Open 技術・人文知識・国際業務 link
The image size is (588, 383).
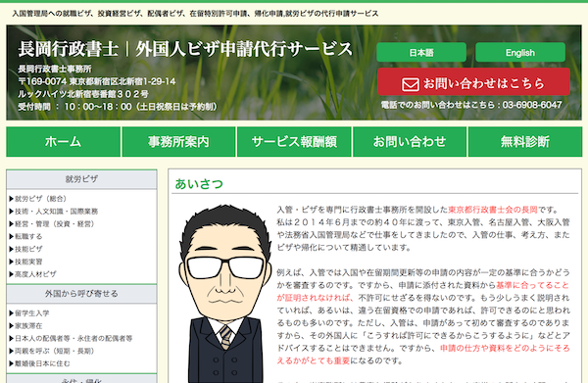(x=54, y=212)
